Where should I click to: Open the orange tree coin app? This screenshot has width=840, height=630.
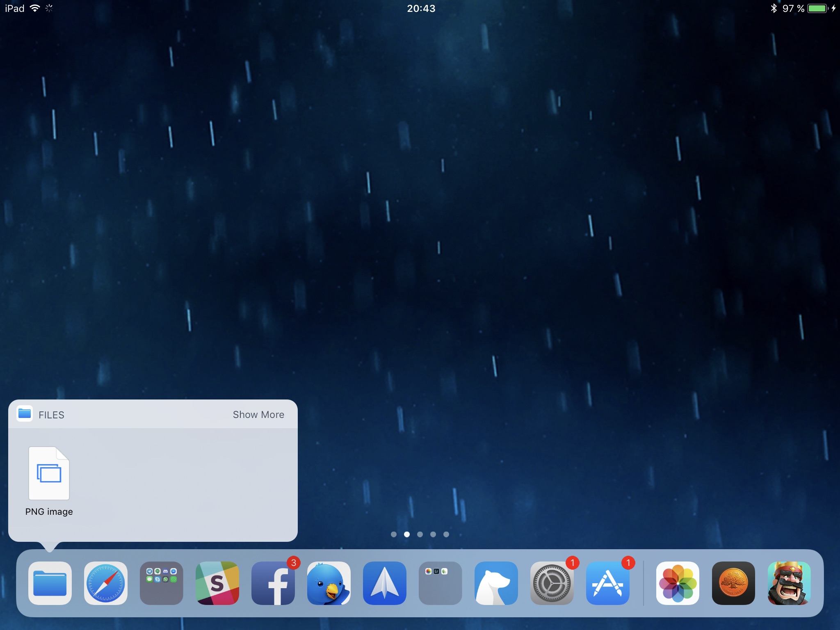pos(733,583)
